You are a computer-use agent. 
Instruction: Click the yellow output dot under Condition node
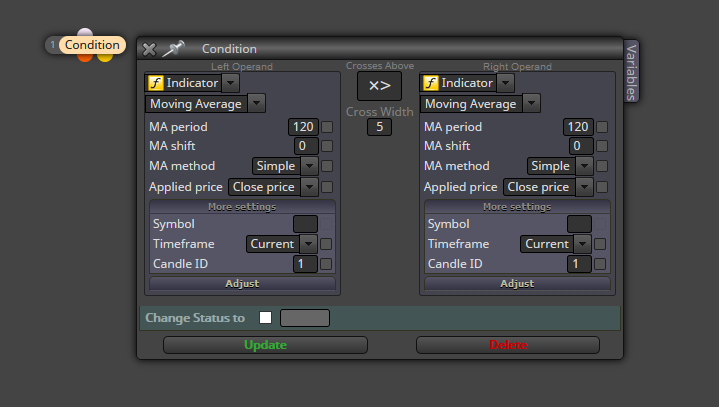pyautogui.click(x=105, y=57)
